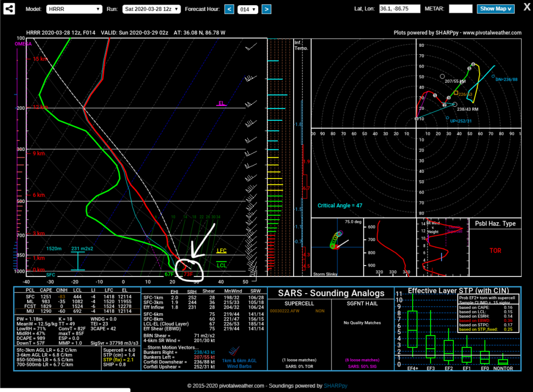Screen dimensions: 533x392
Task: Click the MU parcel row label
Action: click(x=30, y=311)
